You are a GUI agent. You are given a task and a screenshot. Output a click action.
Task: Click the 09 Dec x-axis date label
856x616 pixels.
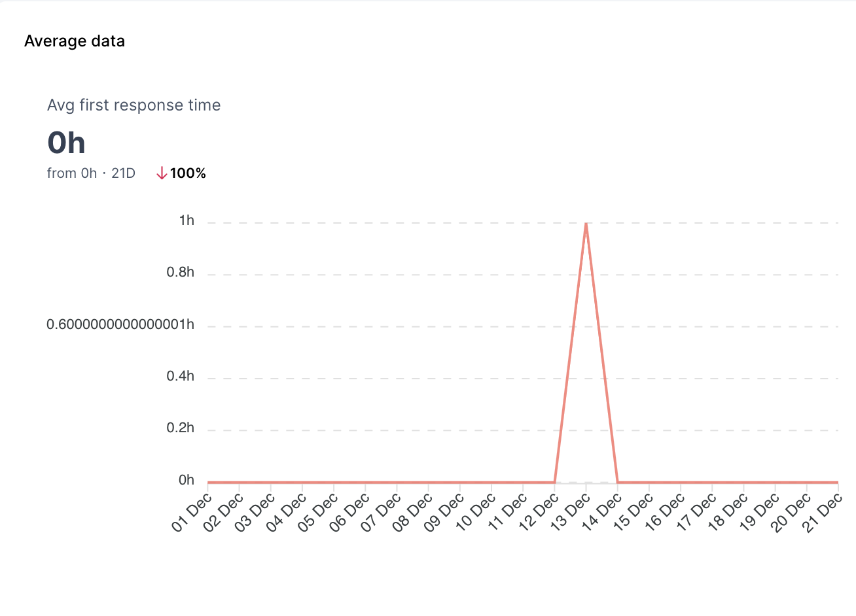[444, 512]
